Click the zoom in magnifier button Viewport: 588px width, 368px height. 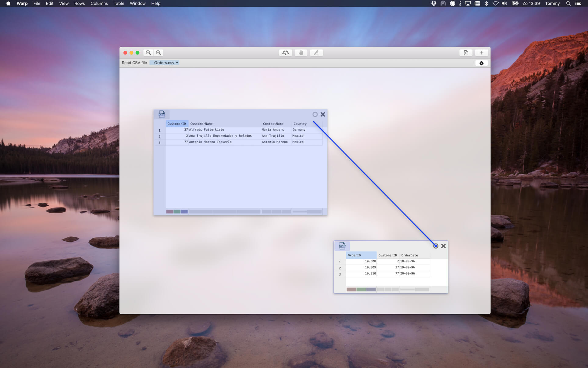159,53
